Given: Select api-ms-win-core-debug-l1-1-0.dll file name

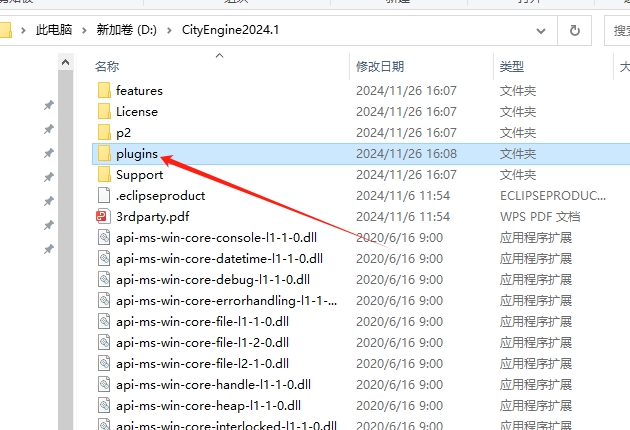Looking at the screenshot, I should (213, 279).
